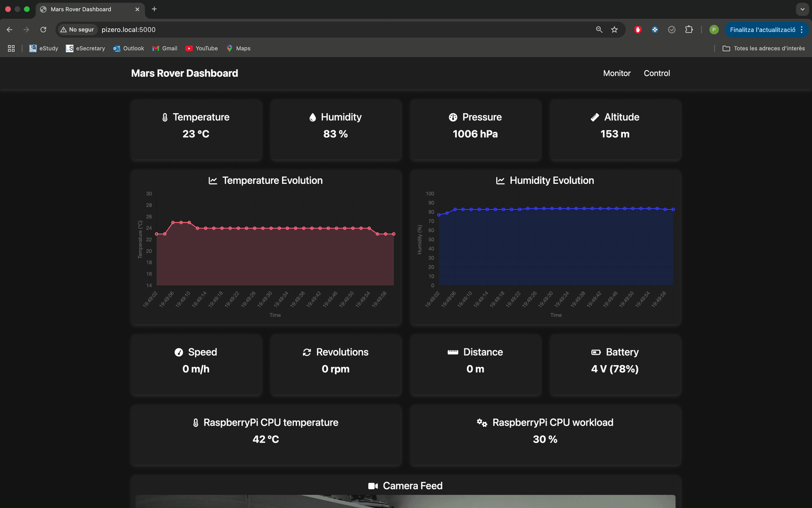Click the gears icon of CPU workload
The image size is (812, 508).
pyautogui.click(x=482, y=423)
